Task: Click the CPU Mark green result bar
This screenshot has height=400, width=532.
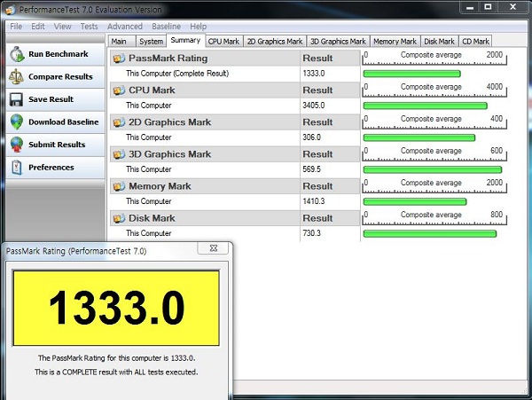Action: pos(425,106)
